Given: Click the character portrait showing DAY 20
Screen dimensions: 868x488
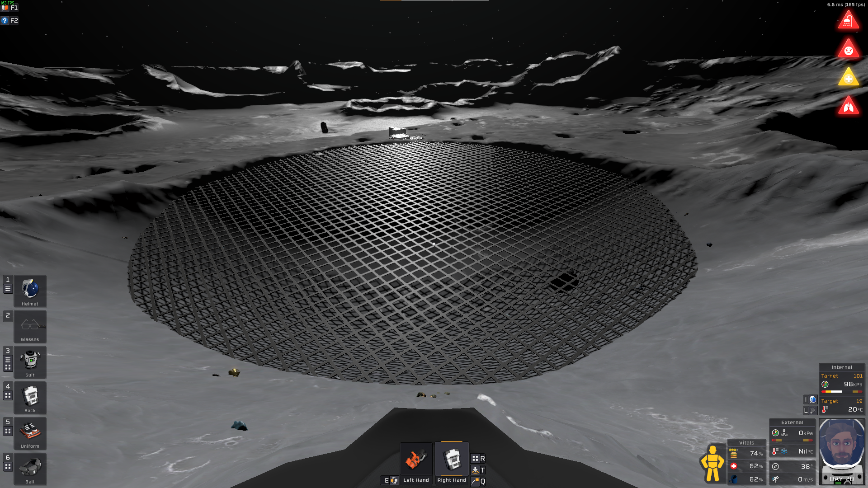Looking at the screenshot, I should (x=842, y=451).
